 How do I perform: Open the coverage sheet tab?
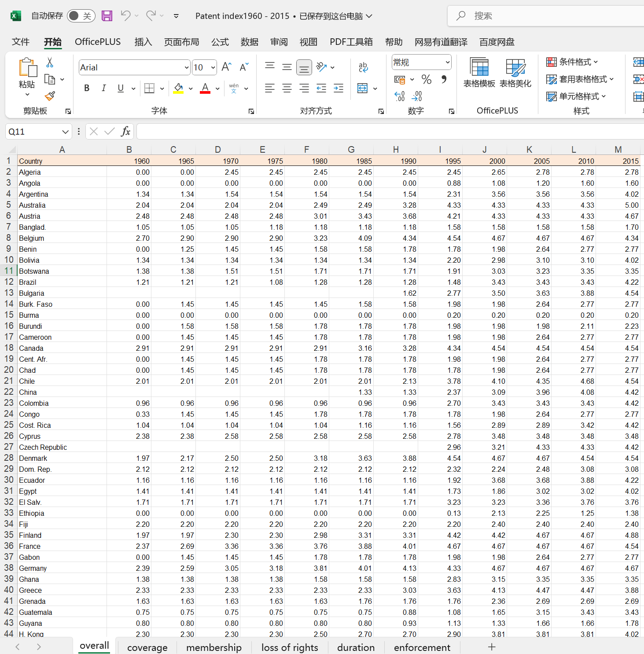pyautogui.click(x=147, y=647)
